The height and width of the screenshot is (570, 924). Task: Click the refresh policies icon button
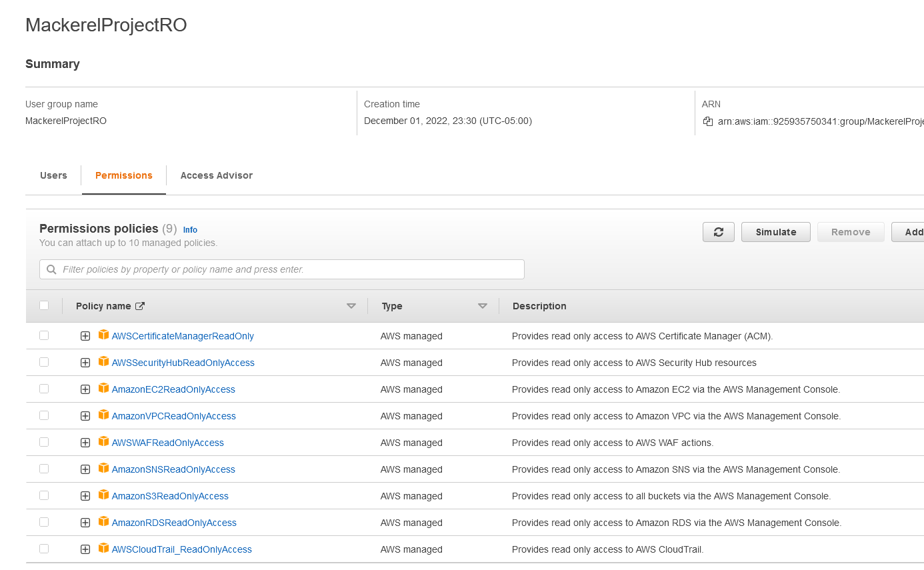click(718, 232)
